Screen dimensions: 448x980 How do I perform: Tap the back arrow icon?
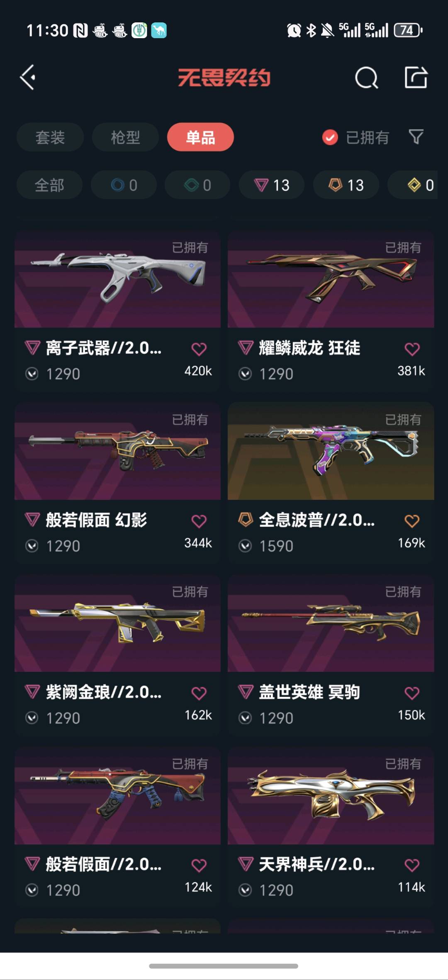(x=28, y=77)
